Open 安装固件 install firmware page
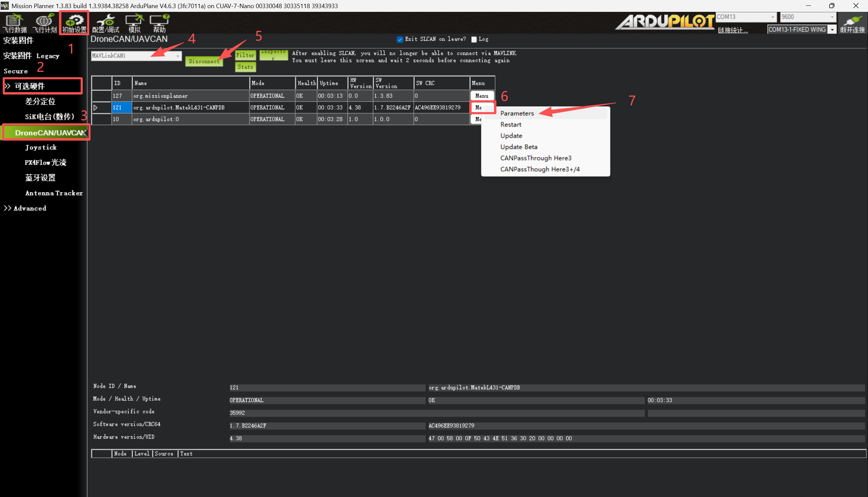The width and height of the screenshot is (868, 497). [18, 41]
